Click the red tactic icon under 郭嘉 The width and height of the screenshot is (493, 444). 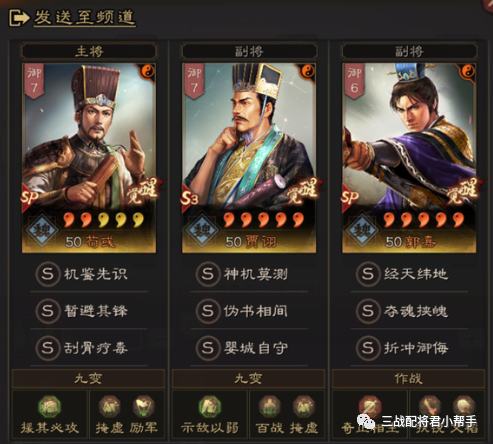pyautogui.click(x=370, y=407)
